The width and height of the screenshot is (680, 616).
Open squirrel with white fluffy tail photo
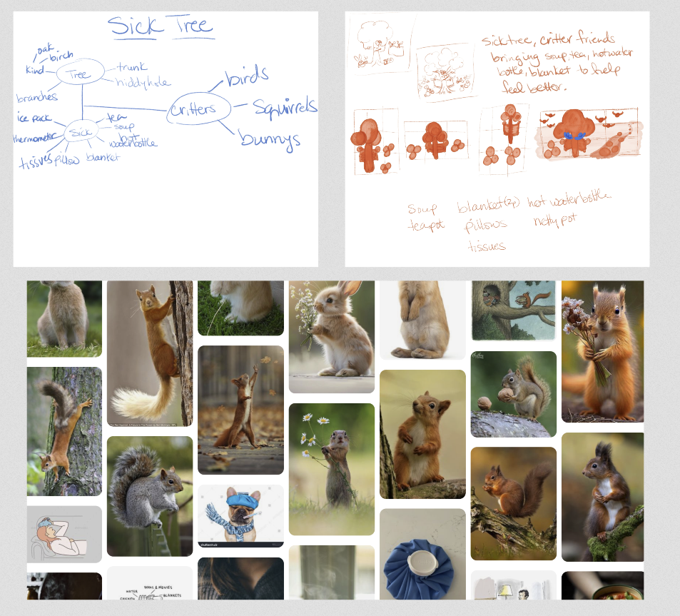point(150,353)
